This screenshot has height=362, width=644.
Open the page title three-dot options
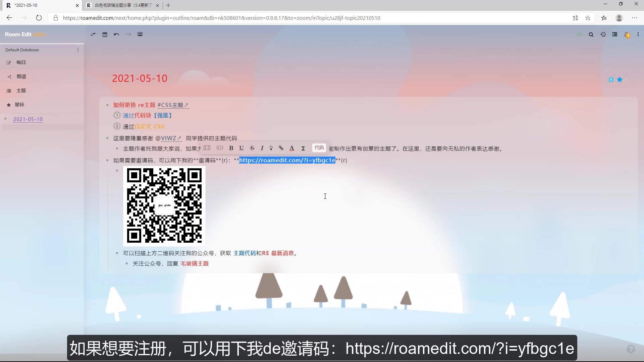tap(626, 79)
